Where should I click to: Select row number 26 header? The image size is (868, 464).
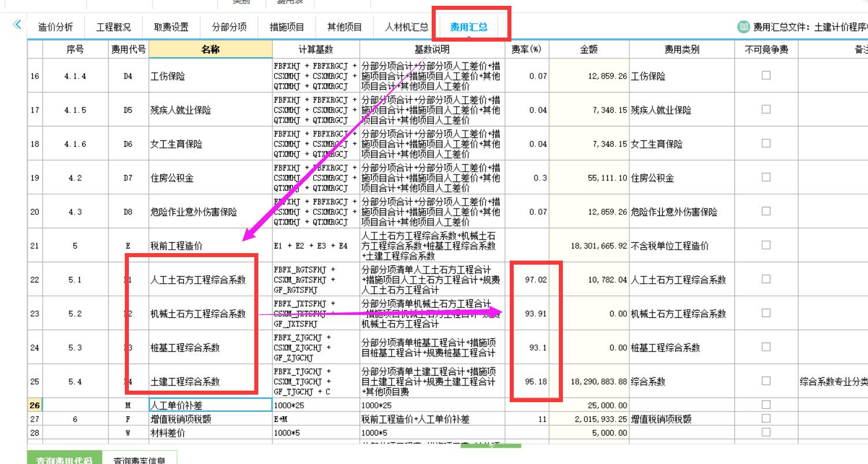click(35, 406)
